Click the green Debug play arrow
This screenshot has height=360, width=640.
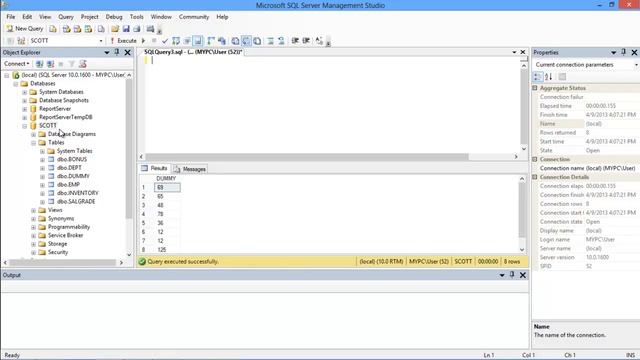point(144,41)
